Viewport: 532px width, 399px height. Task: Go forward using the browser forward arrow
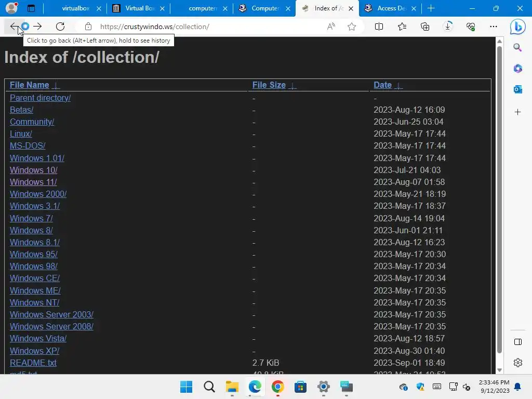coord(37,26)
